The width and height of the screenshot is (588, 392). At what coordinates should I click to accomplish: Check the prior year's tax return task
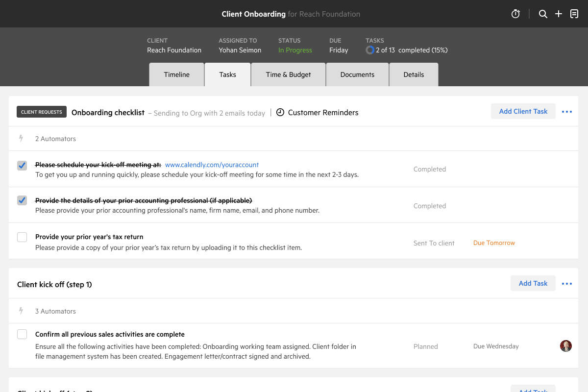[x=22, y=237]
